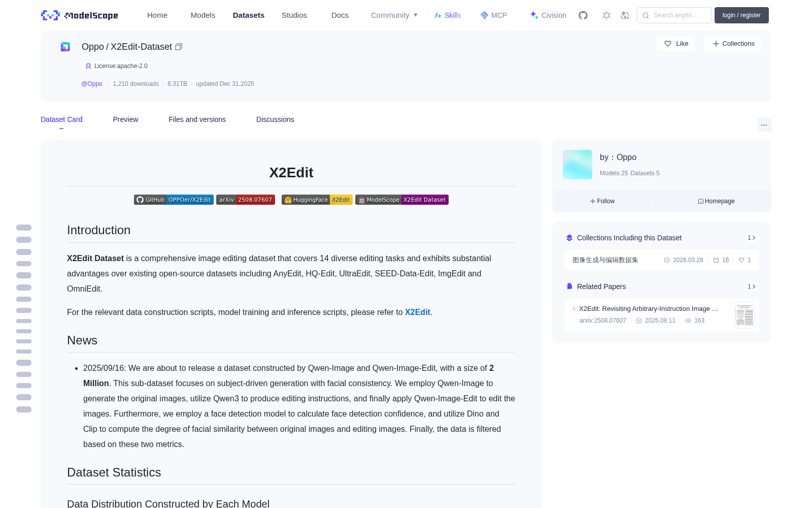Click the login / register button
Image resolution: width=812 pixels, height=508 pixels.
[741, 15]
